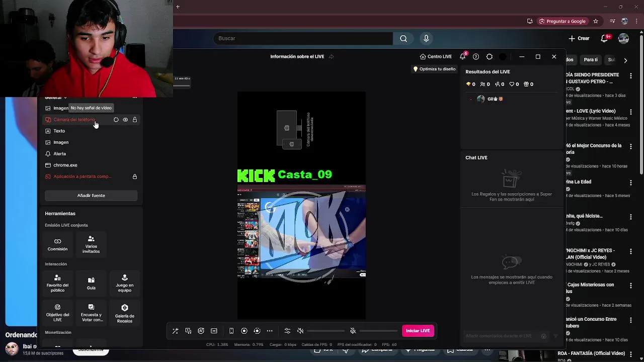Open YouTube notifications bell with 9+ badge

click(605, 38)
